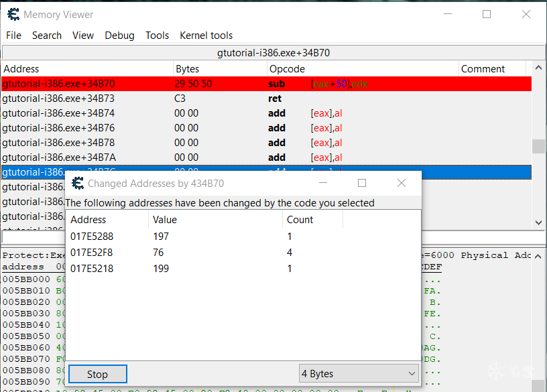
Task: Click the Stop button
Action: click(98, 374)
